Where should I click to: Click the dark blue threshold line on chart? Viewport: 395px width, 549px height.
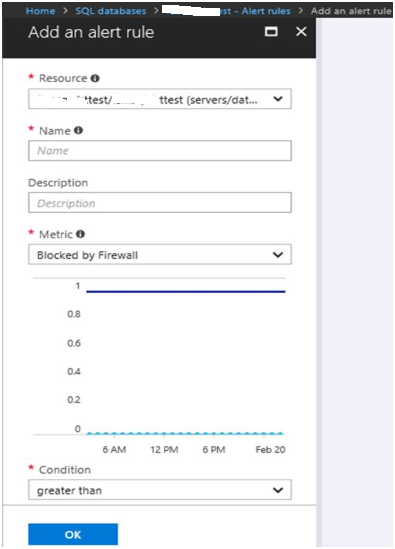186,291
